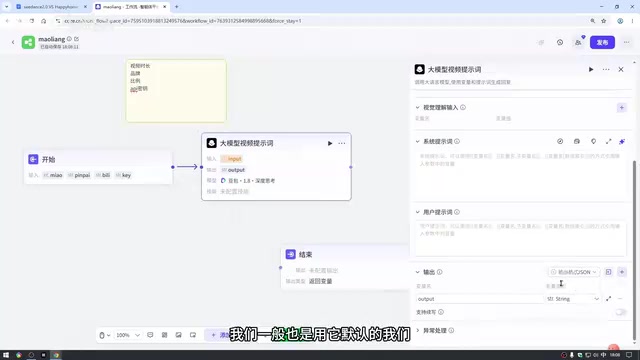Image resolution: width=640 pixels, height=360 pixels.
Task: Open the 100% zoom level dropdown
Action: [128, 336]
